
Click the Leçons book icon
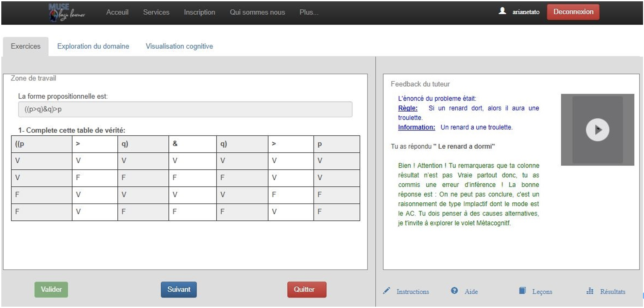click(522, 290)
